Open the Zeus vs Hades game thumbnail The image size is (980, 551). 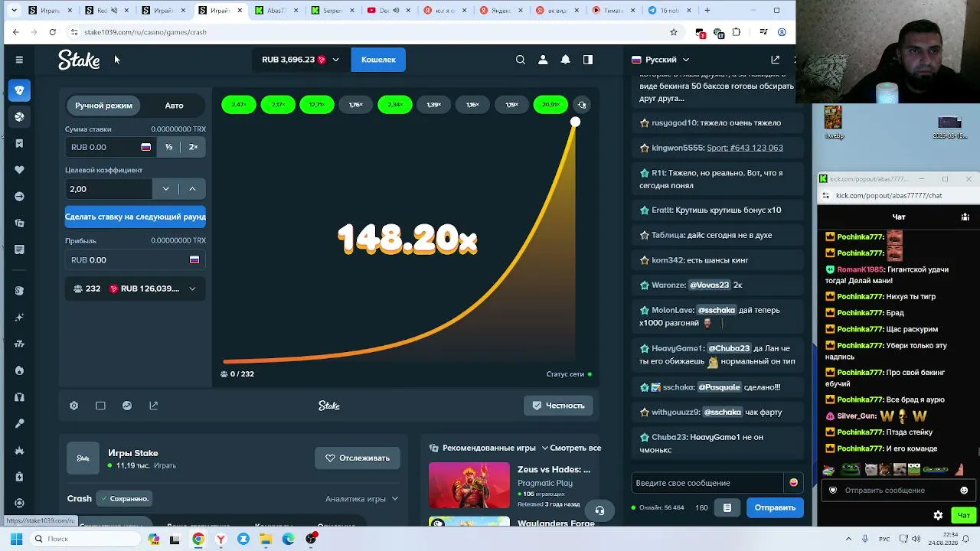pyautogui.click(x=469, y=485)
